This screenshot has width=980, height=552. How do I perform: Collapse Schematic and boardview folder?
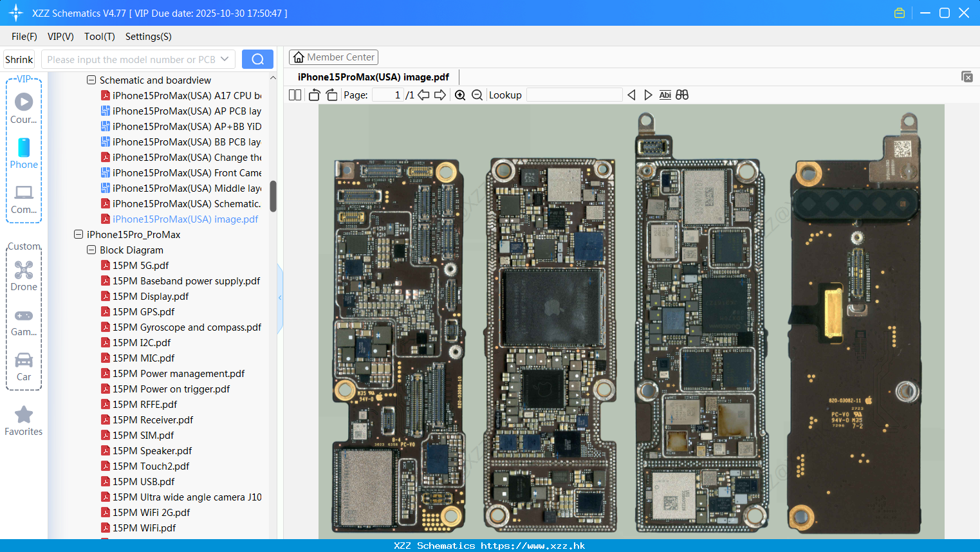91,80
